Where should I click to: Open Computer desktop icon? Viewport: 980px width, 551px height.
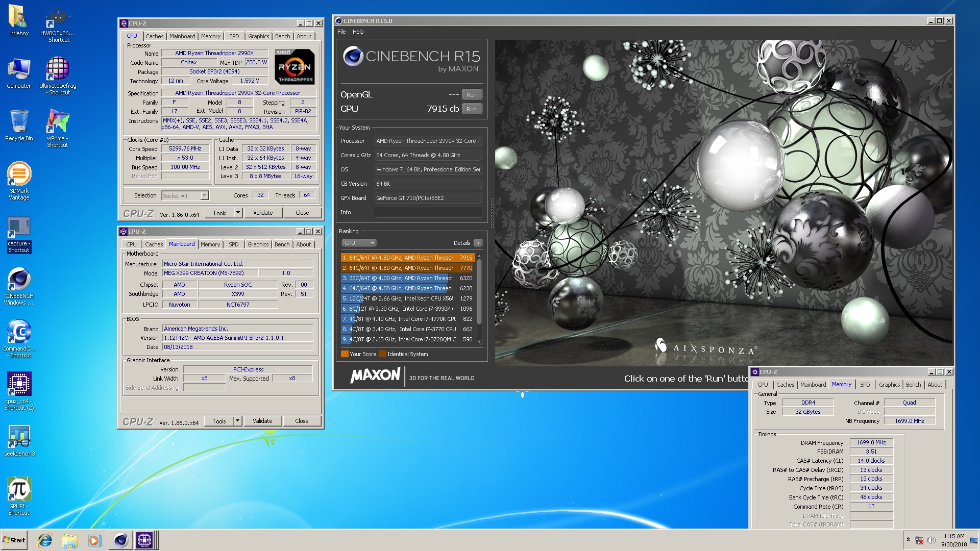(19, 73)
